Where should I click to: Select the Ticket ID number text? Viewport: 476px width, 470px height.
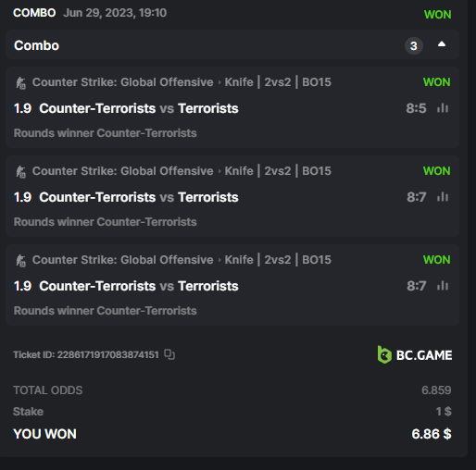[x=107, y=354]
